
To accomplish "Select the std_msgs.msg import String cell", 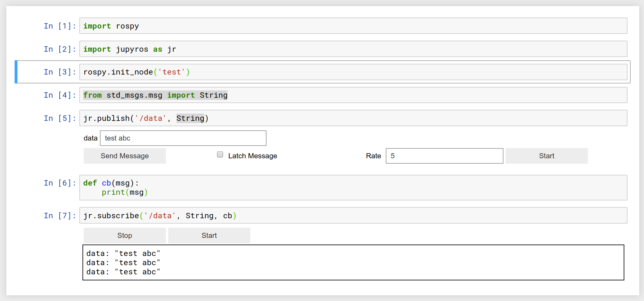I will point(353,95).
